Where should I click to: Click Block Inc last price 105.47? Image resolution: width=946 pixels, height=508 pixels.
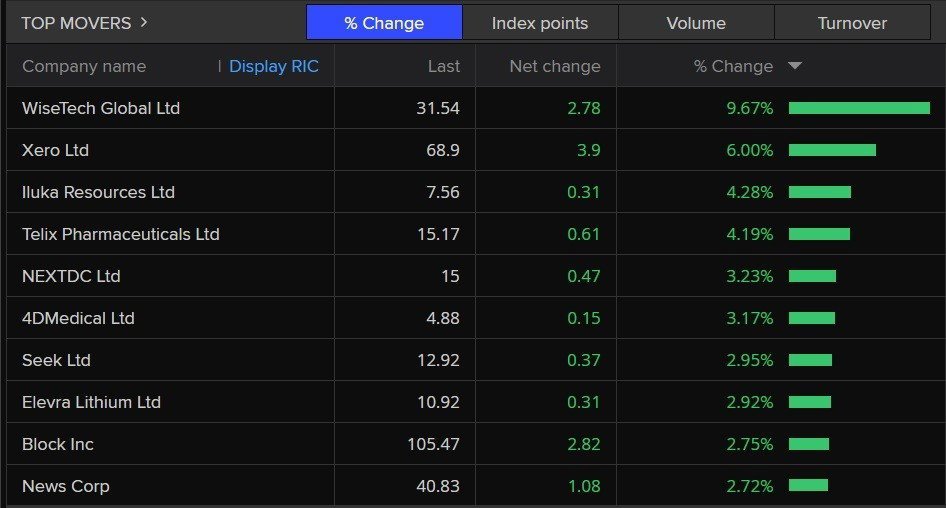tap(433, 444)
